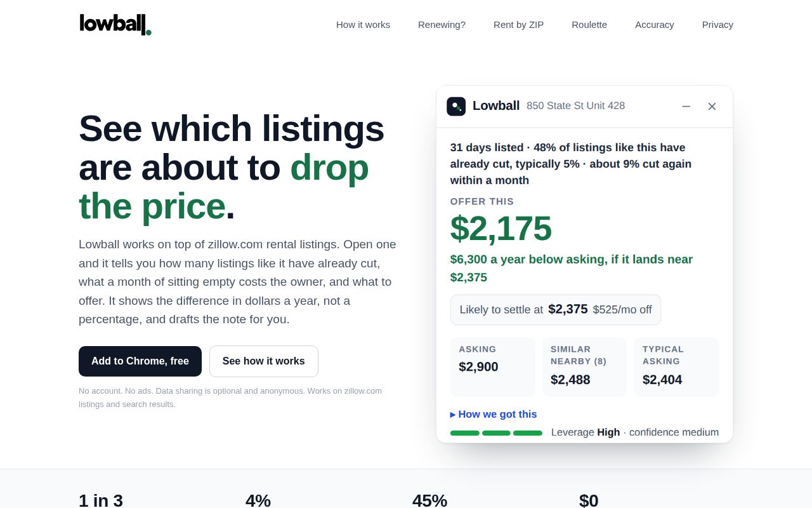The image size is (812, 508).
Task: Click the 1 in 3 statistic
Action: click(x=101, y=500)
